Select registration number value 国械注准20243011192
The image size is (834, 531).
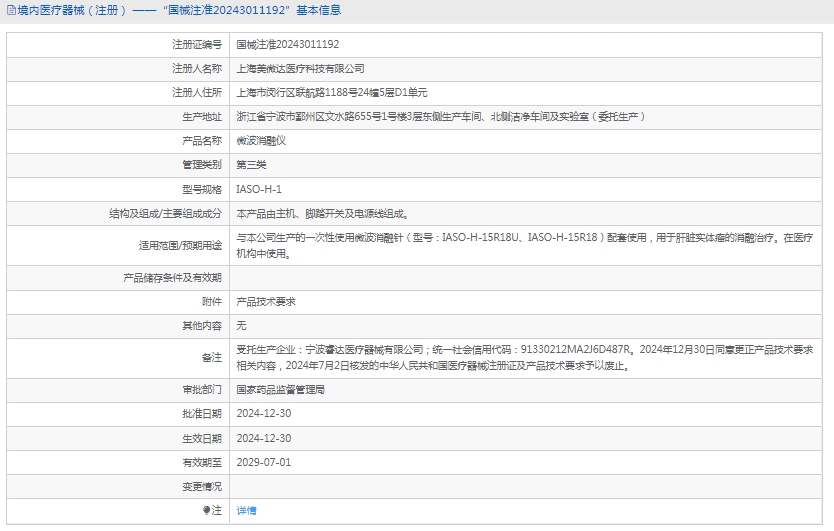[287, 44]
